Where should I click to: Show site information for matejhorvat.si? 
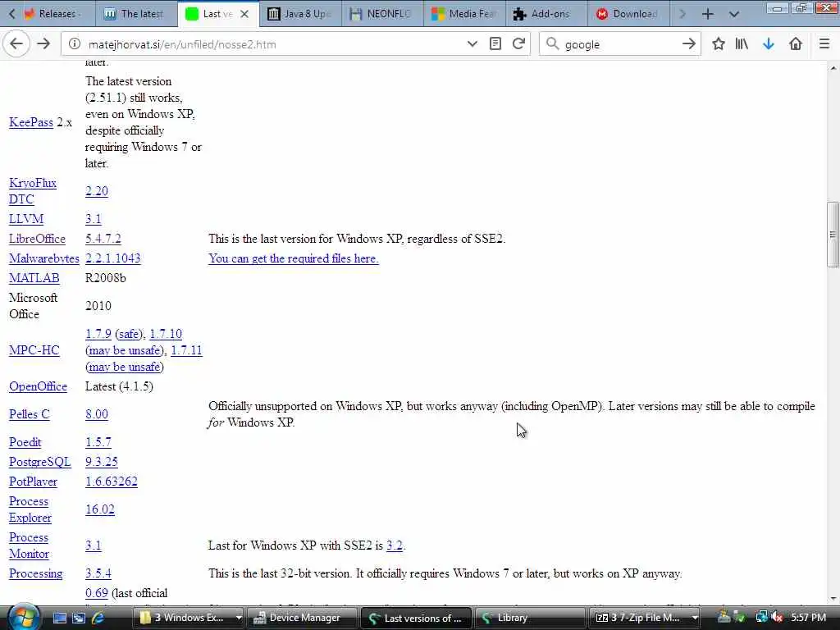pyautogui.click(x=75, y=44)
